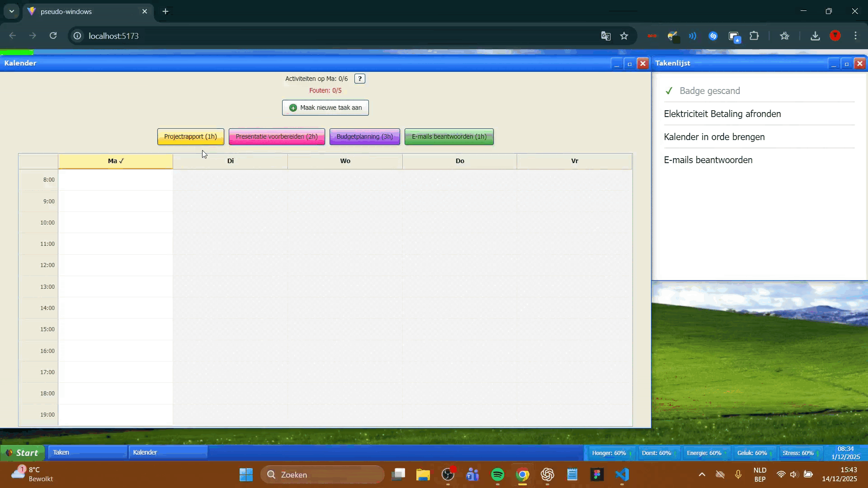Image resolution: width=868 pixels, height=488 pixels.
Task: Mark Kalender in orde brengen as done
Action: pyautogui.click(x=714, y=137)
